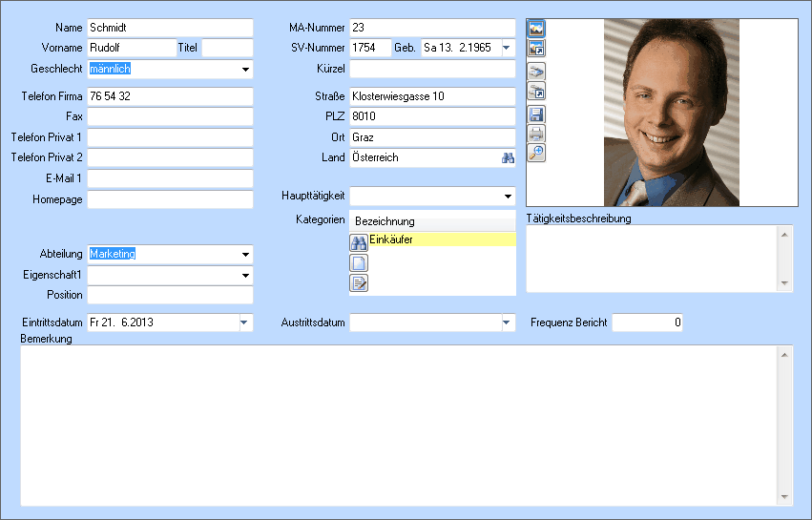Click the Bezeichnung column header
Viewport: 812px width, 520px height.
(x=433, y=221)
